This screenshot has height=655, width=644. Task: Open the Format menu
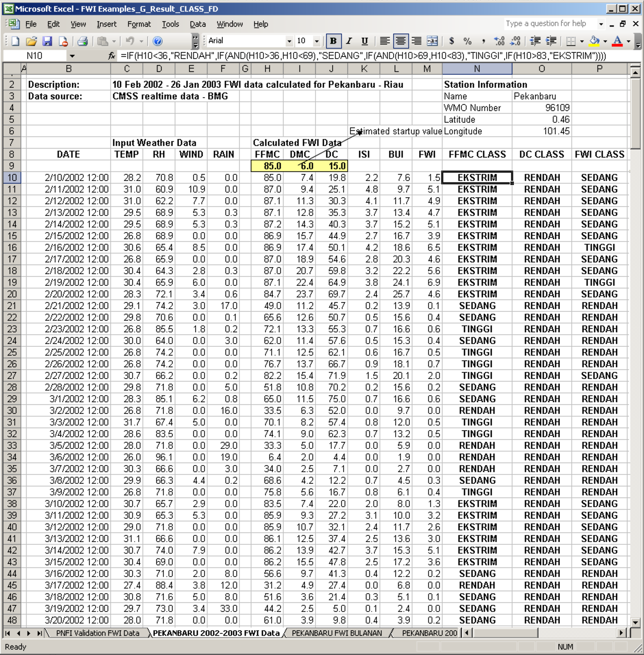click(139, 24)
